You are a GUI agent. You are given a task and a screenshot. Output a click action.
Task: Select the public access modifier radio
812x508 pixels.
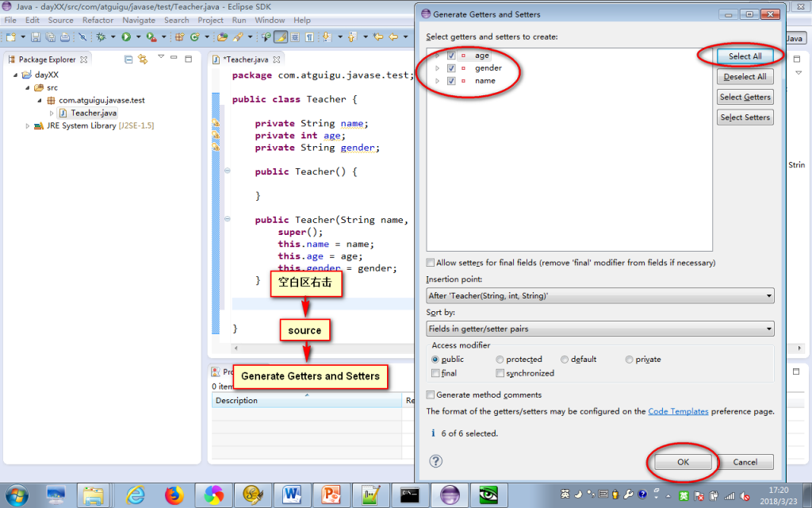(x=435, y=360)
